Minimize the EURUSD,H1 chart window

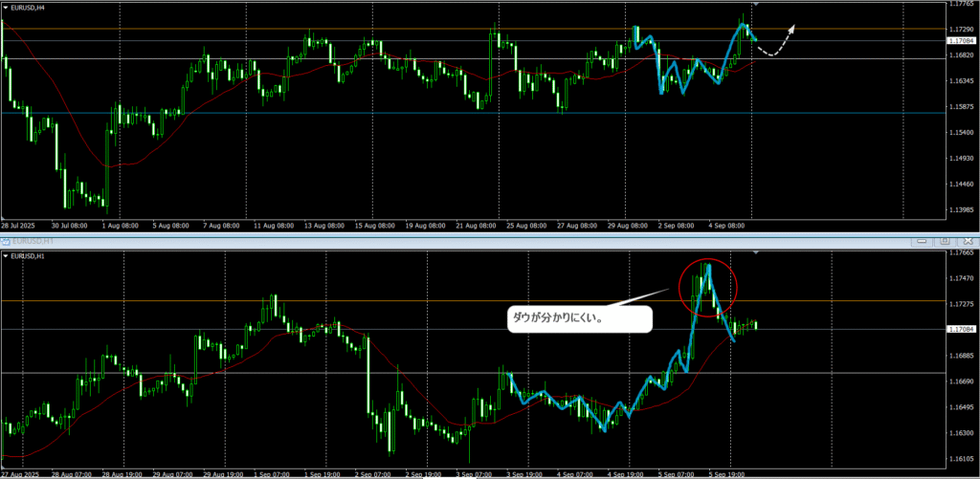923,240
